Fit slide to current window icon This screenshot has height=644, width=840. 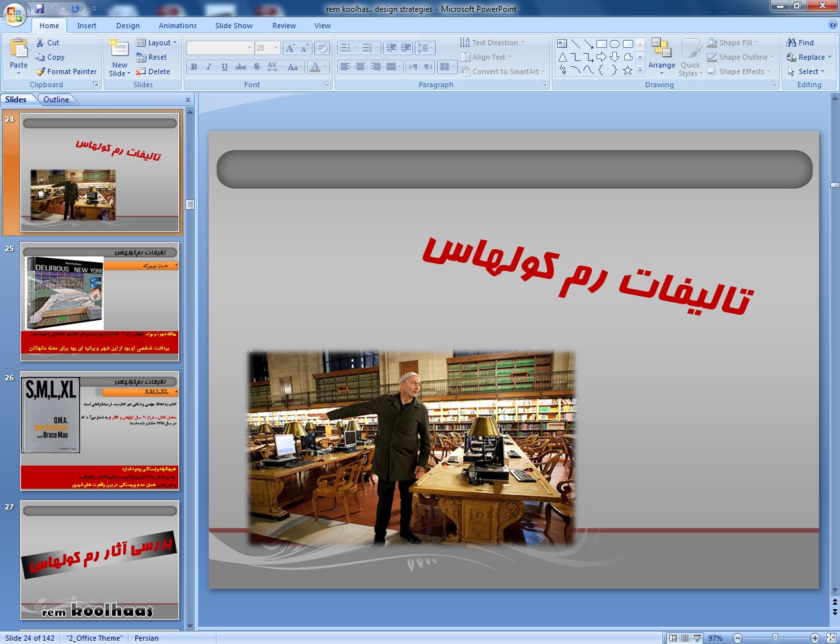pos(831,637)
